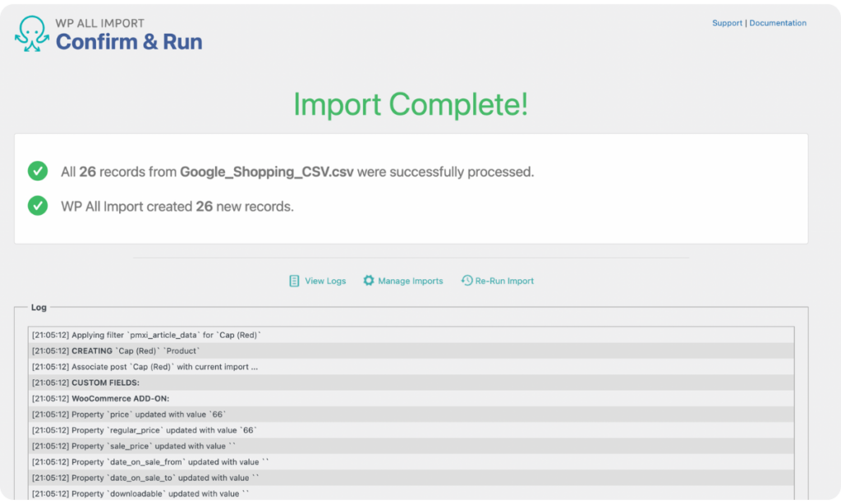Click the 'created 26 new records' message
The height and width of the screenshot is (504, 841).
tap(177, 206)
